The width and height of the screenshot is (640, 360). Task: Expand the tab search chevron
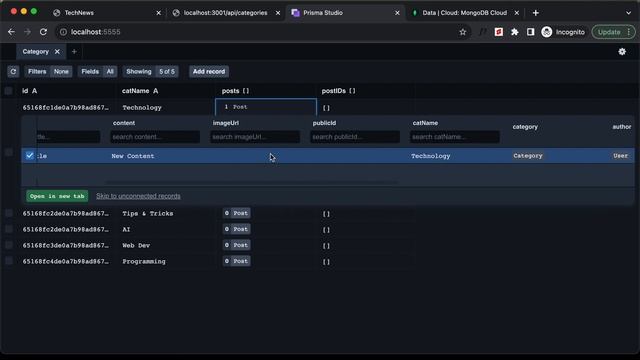(628, 13)
